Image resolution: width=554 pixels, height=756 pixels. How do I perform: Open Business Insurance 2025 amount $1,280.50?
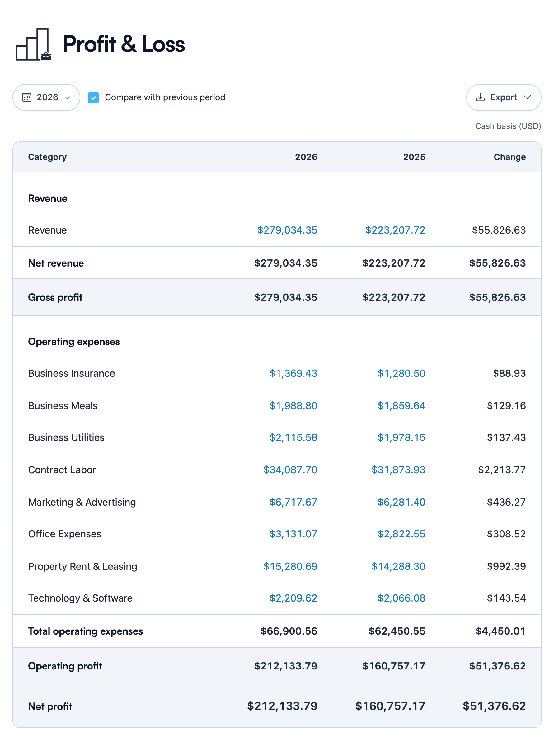(401, 373)
